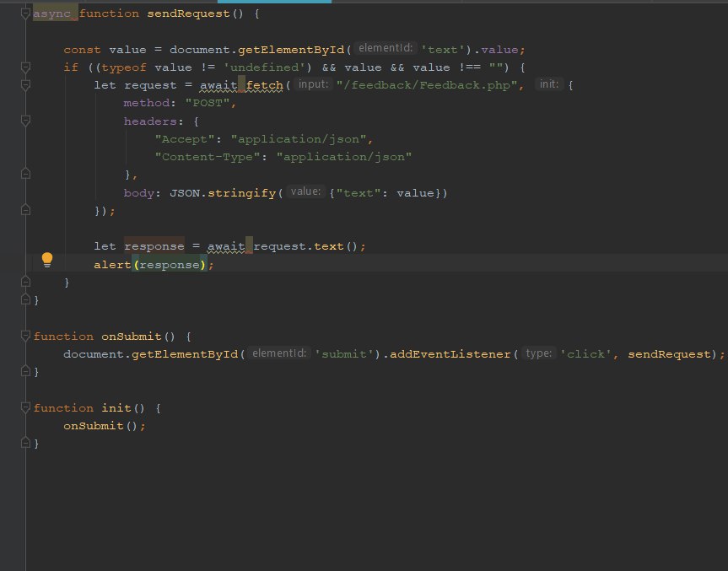Click the 'init:' parameter hint

pyautogui.click(x=549, y=84)
